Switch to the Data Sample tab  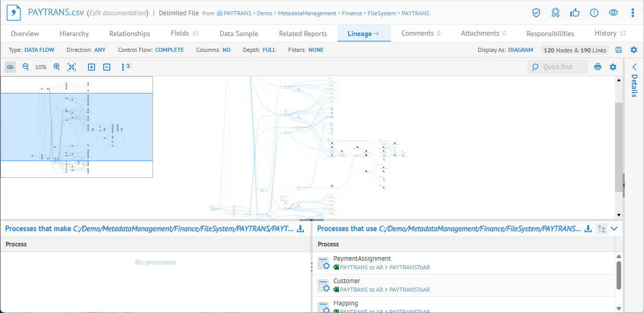point(238,34)
